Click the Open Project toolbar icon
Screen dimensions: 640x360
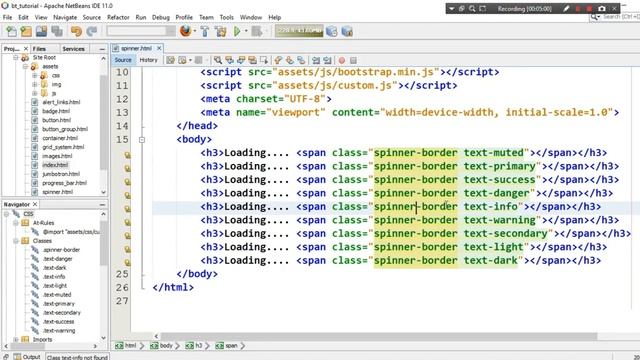tap(41, 31)
